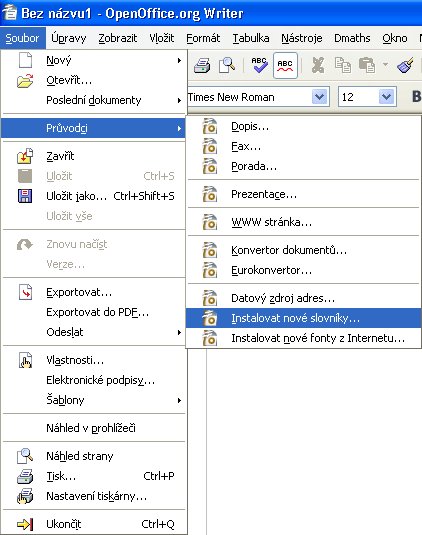Click the Tisk printer icon in menu
The height and width of the screenshot is (535, 422).
pos(25,476)
